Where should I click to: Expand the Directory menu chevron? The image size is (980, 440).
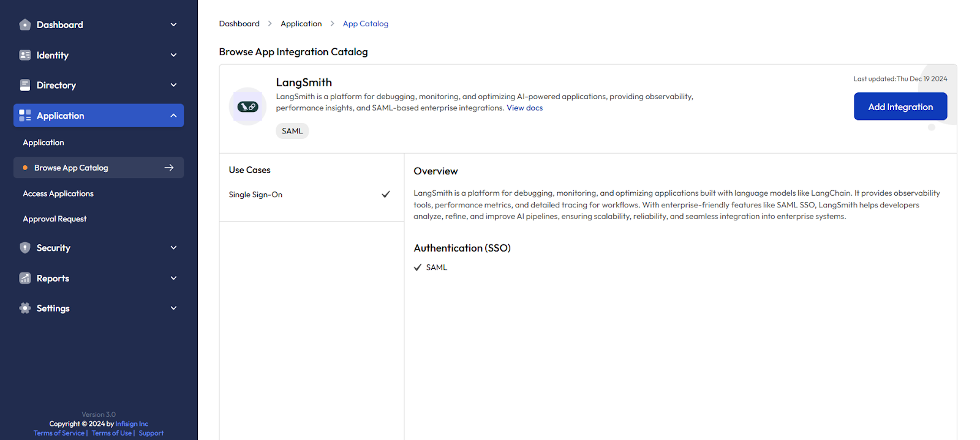[173, 85]
